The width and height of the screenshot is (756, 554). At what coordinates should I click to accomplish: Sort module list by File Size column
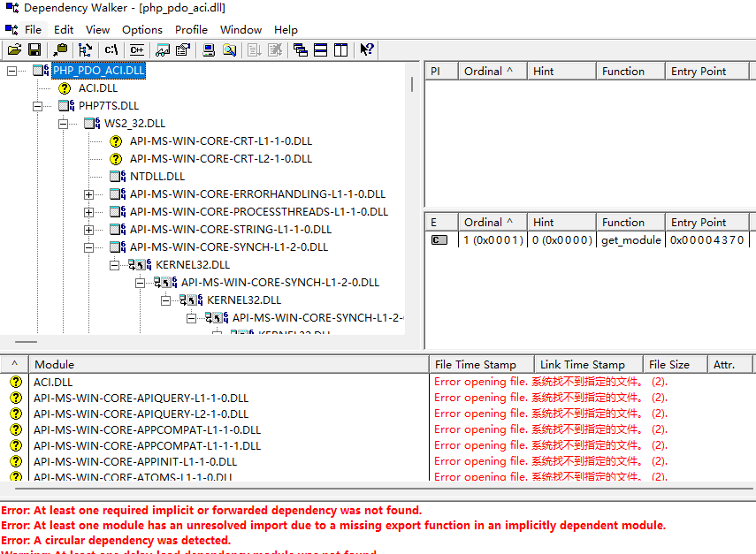tap(668, 364)
